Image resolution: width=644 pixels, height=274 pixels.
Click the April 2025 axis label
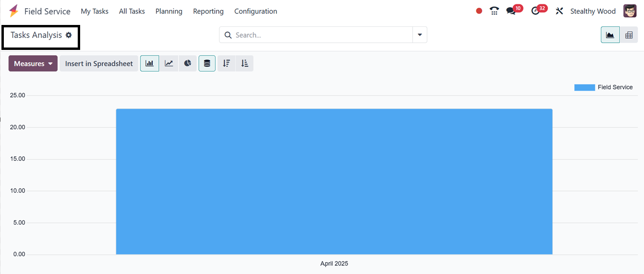click(x=334, y=263)
